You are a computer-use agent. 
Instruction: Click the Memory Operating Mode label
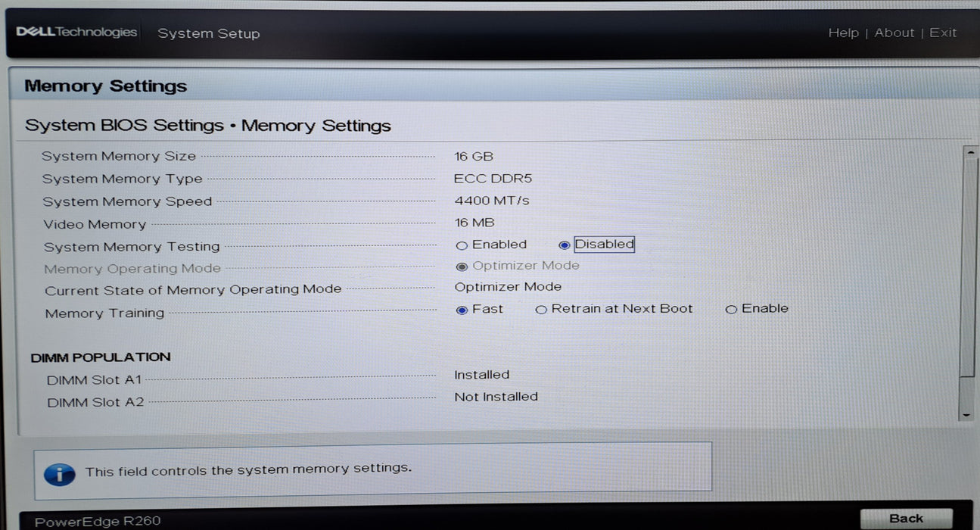(132, 269)
